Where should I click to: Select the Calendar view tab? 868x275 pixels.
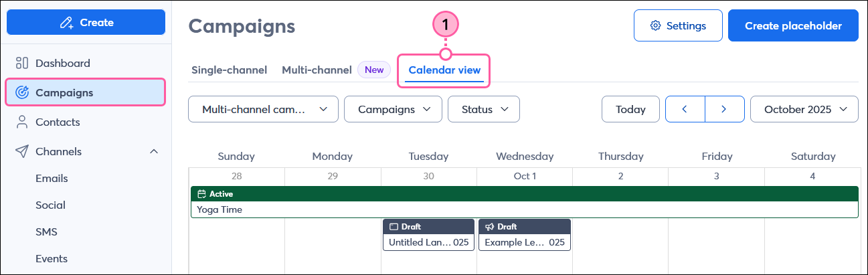(x=444, y=70)
